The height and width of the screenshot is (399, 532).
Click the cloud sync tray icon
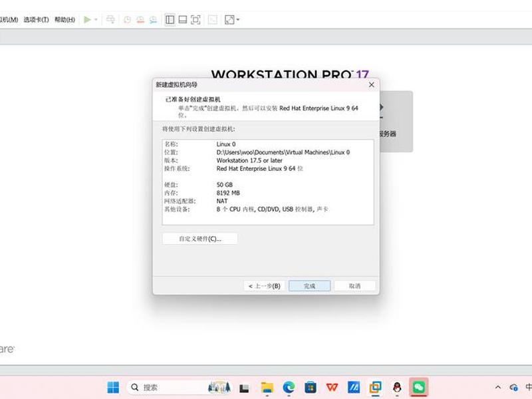pyautogui.click(x=513, y=387)
